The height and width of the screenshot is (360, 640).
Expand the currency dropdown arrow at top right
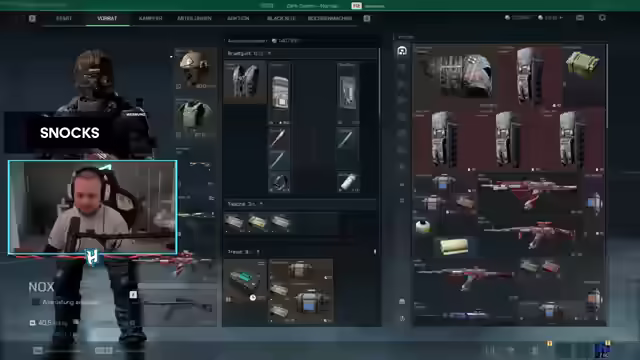561,18
